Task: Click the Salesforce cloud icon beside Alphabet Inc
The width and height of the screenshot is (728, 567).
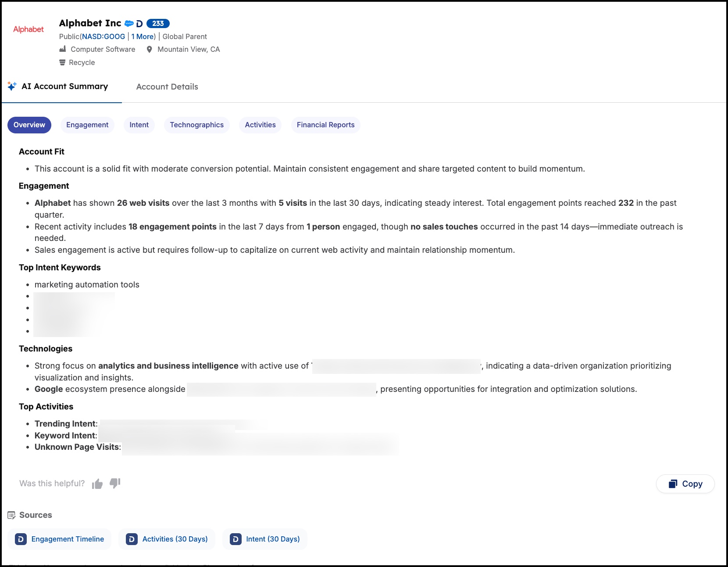Action: click(129, 23)
